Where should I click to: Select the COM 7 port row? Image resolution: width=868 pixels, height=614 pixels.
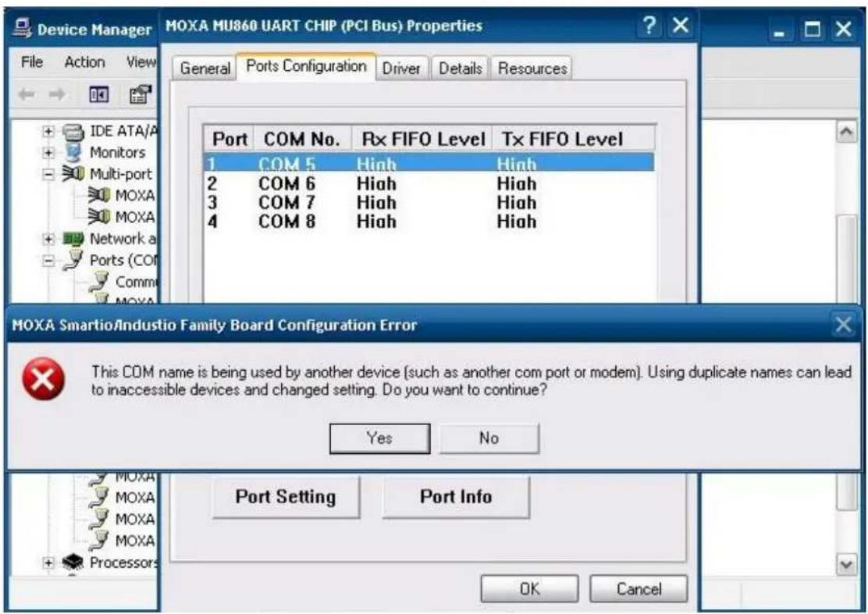429,202
